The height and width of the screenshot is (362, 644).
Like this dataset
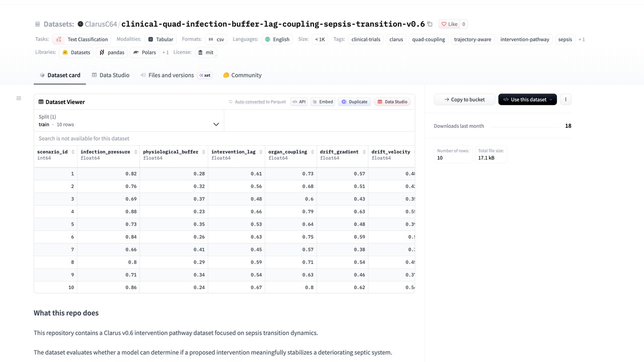click(449, 24)
